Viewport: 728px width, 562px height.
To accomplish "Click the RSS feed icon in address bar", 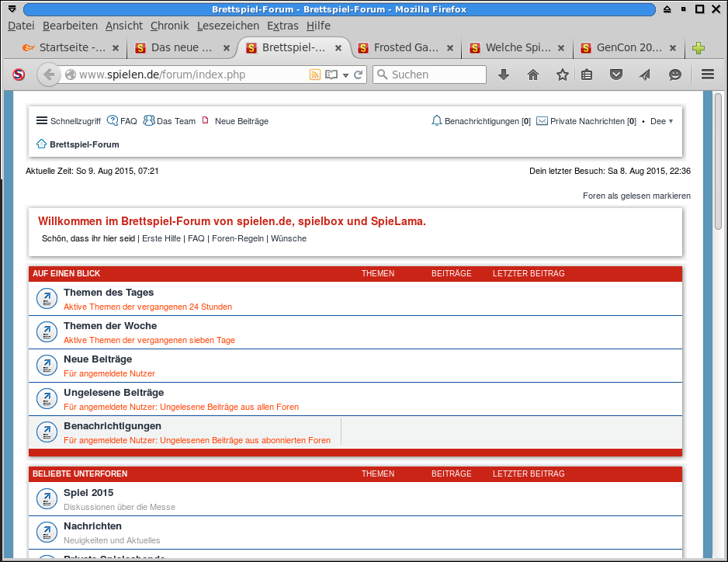I will click(x=315, y=75).
